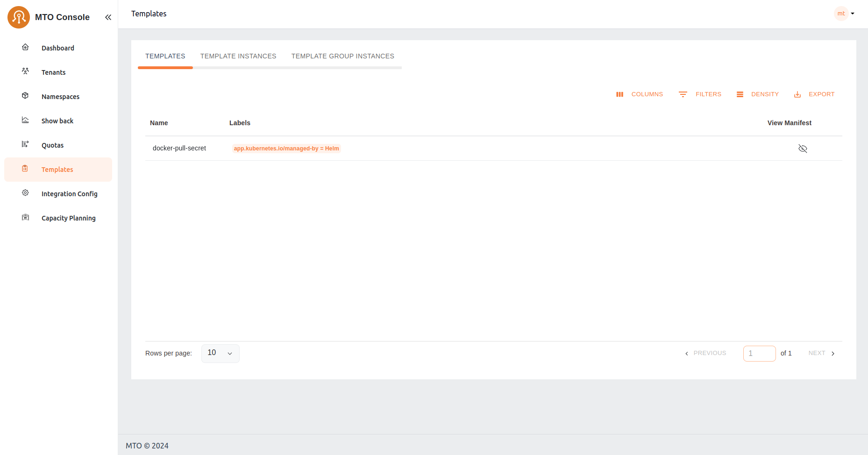
Task: Go to the Tenants page
Action: 53,72
